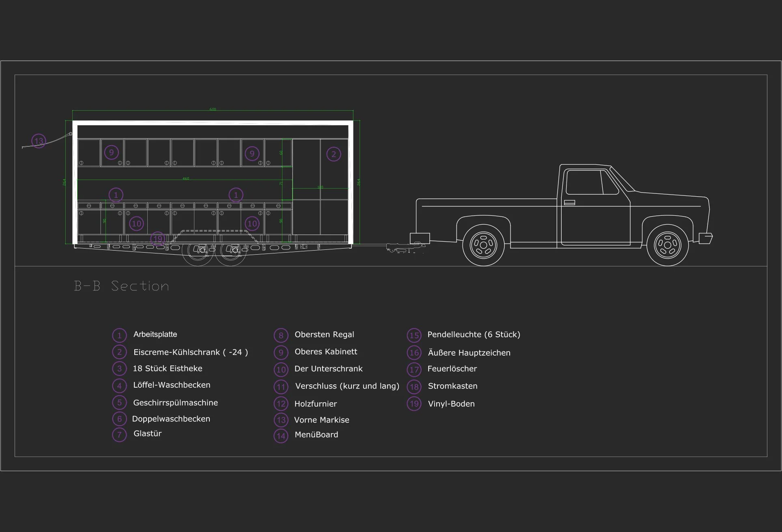Click the pickup truck's rear wheel
Image resolution: width=782 pixels, height=532 pixels.
click(483, 245)
